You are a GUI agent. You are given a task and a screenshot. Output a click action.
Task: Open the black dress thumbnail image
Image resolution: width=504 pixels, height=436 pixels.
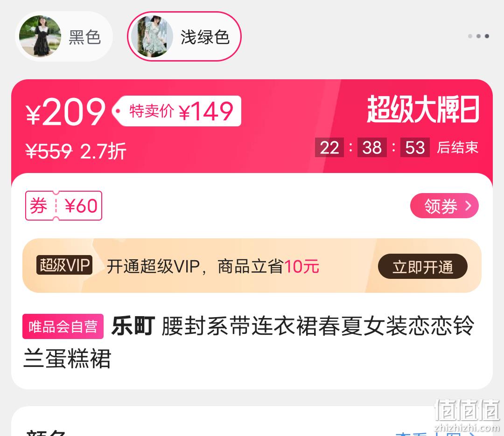[x=40, y=36]
